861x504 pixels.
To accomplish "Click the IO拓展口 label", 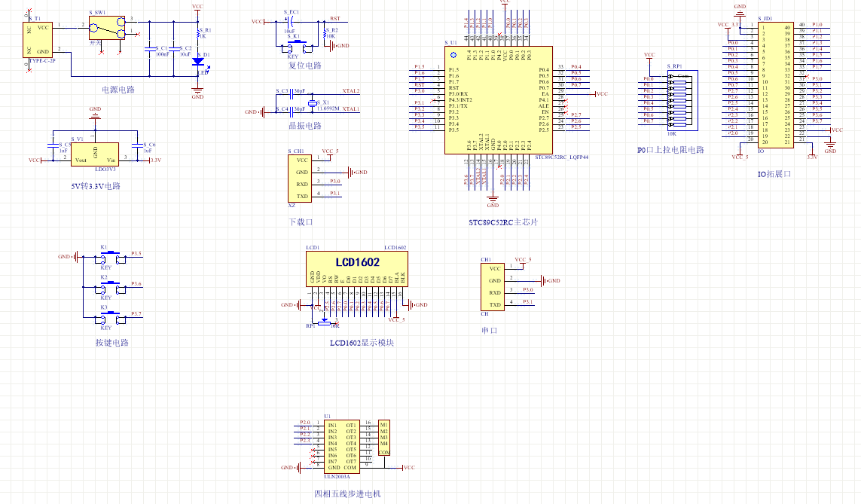I will pos(774,174).
